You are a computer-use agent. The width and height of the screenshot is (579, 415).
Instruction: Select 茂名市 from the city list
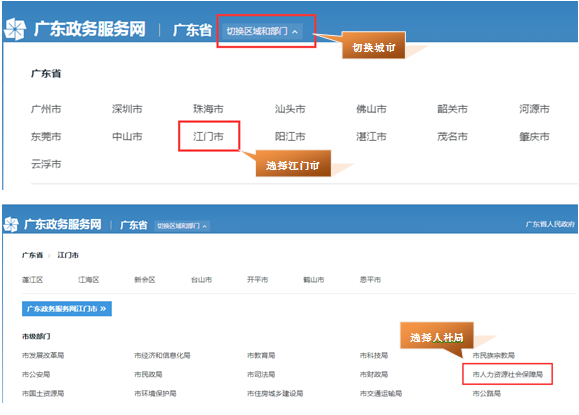(x=452, y=137)
